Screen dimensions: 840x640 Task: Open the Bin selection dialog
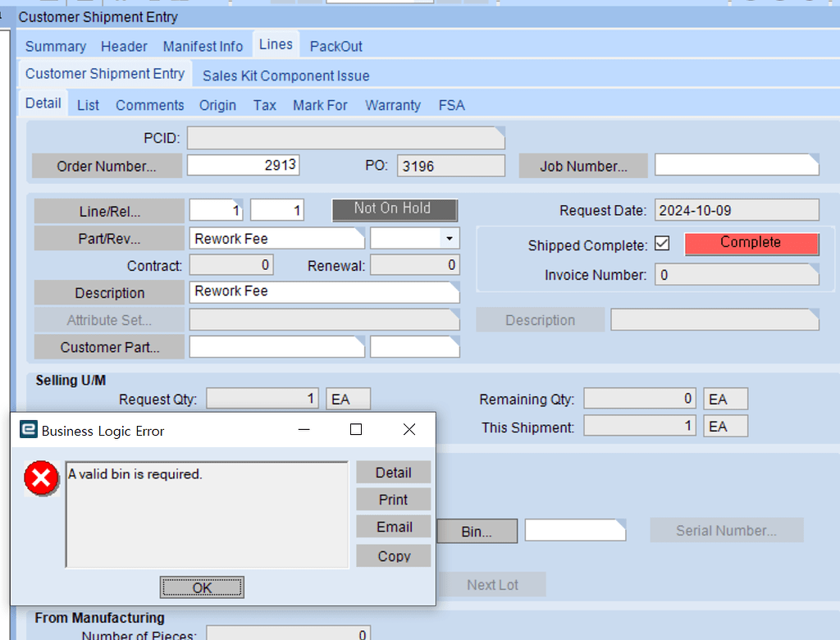[x=477, y=531]
